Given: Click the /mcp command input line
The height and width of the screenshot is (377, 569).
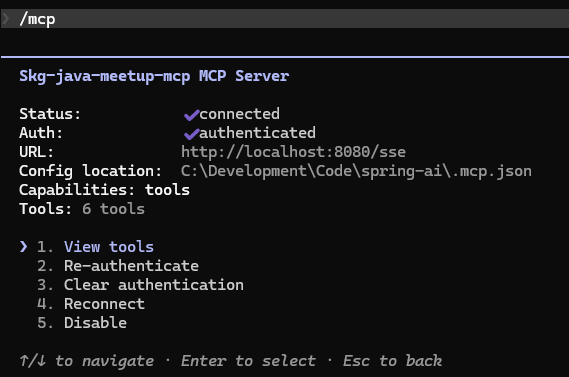Looking at the screenshot, I should click(x=284, y=19).
